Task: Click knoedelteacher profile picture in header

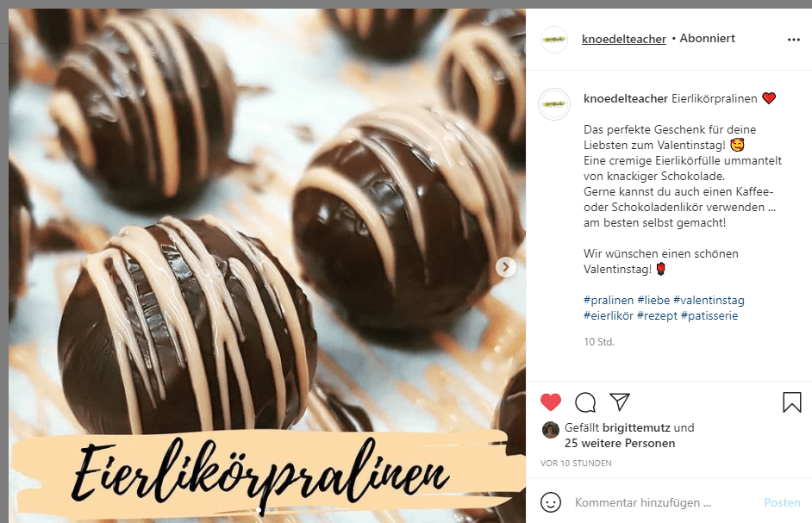Action: (x=554, y=40)
